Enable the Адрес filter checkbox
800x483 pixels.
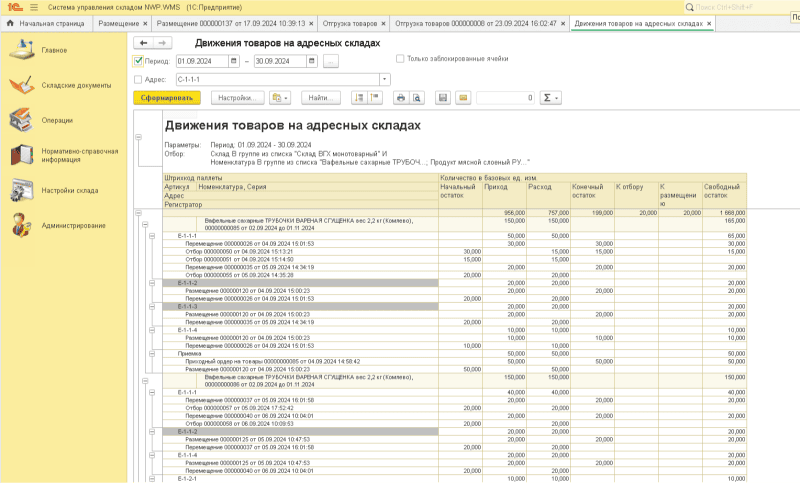click(138, 80)
